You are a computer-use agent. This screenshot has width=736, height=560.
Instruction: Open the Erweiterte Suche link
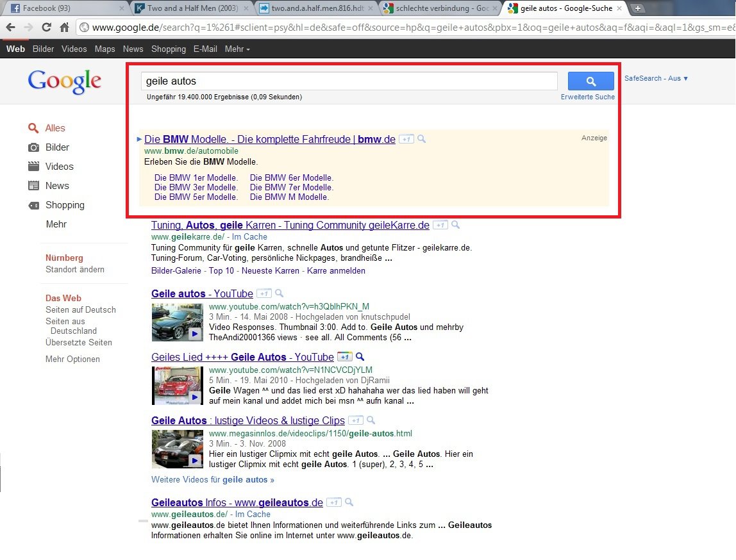pos(588,97)
